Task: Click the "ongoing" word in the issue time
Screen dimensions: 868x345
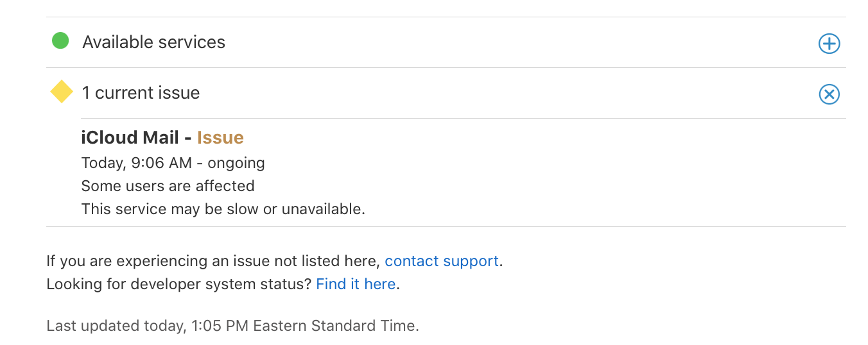Action: (236, 163)
